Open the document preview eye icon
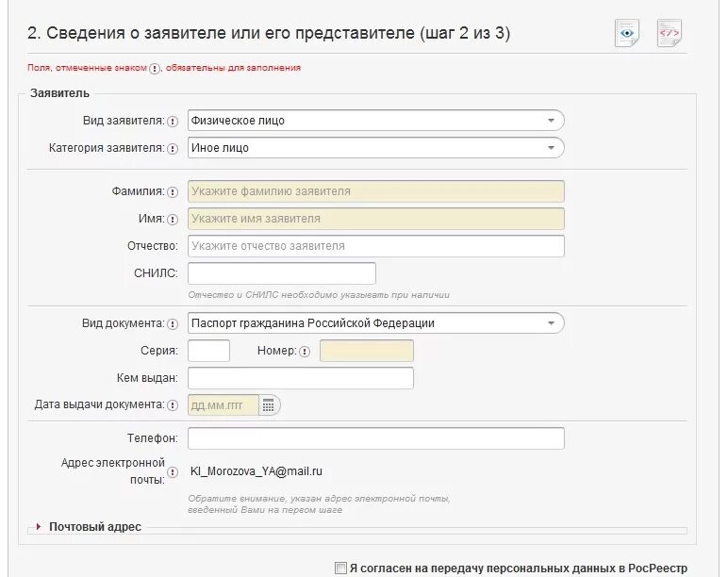Image resolution: width=728 pixels, height=577 pixels. tap(627, 33)
